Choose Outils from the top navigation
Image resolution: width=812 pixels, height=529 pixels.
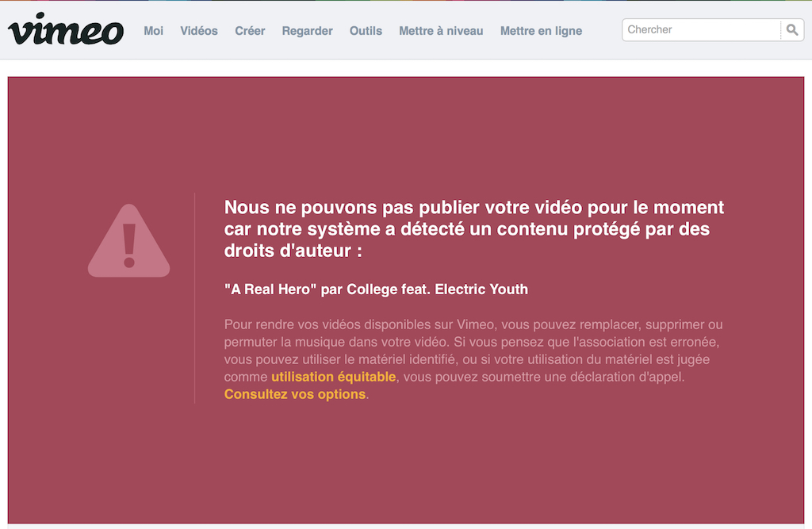(x=366, y=31)
